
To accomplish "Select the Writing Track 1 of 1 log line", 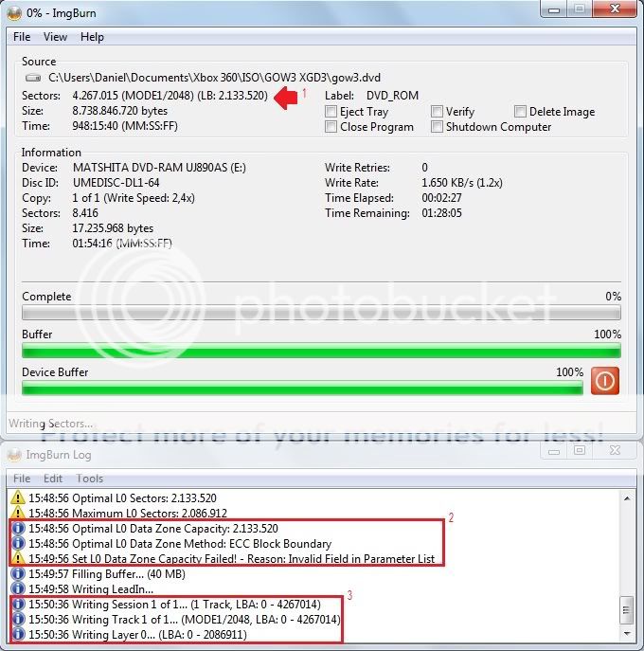I will [185, 619].
